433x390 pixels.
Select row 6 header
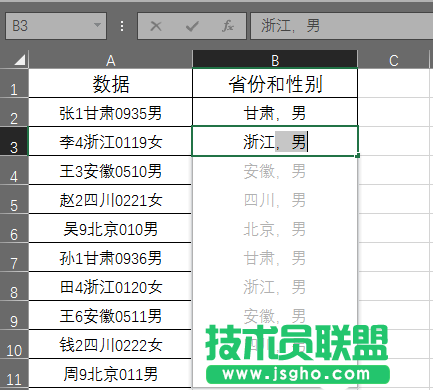pos(14,228)
